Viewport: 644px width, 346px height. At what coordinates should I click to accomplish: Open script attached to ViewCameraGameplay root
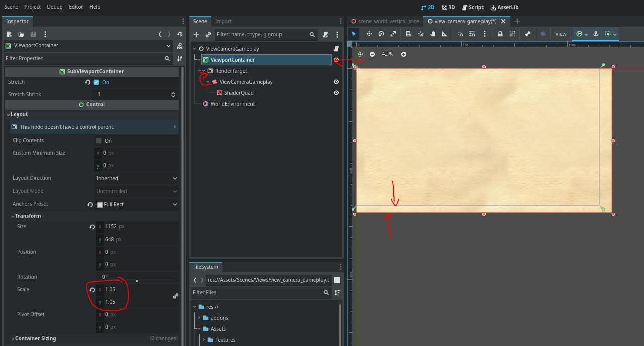coord(336,49)
